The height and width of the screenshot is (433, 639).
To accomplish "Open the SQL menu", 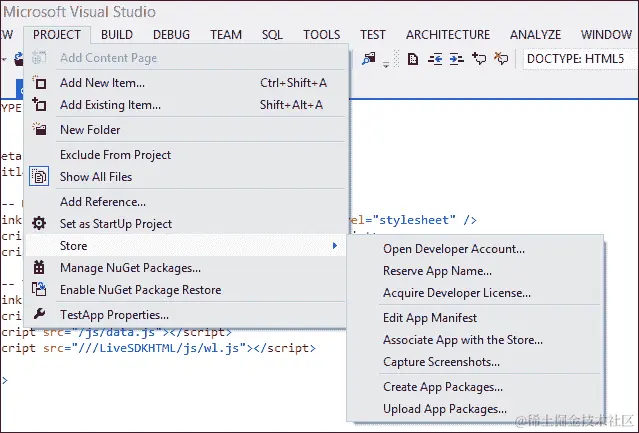I will click(x=272, y=35).
